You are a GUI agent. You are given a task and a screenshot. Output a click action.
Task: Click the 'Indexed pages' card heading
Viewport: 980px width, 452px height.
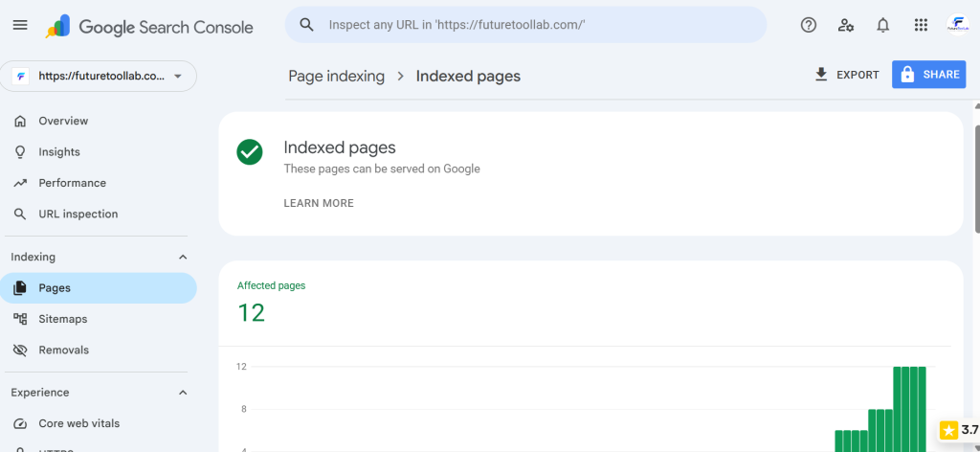click(340, 147)
